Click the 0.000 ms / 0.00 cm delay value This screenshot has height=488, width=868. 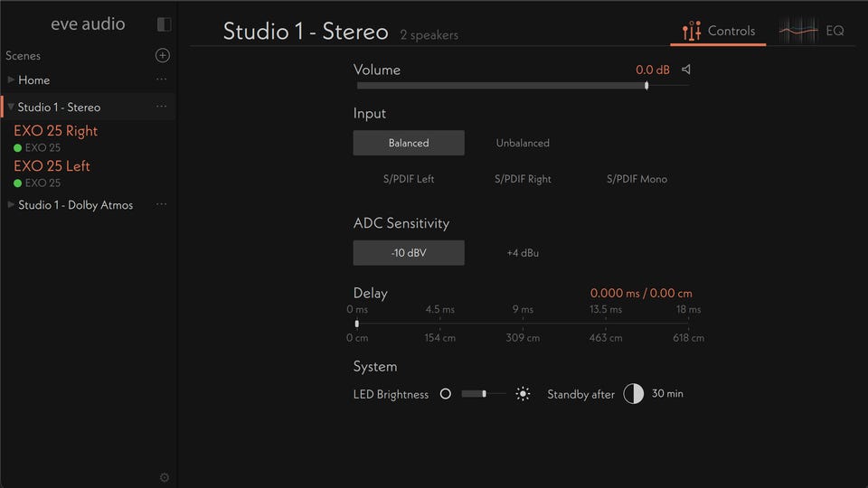point(641,293)
